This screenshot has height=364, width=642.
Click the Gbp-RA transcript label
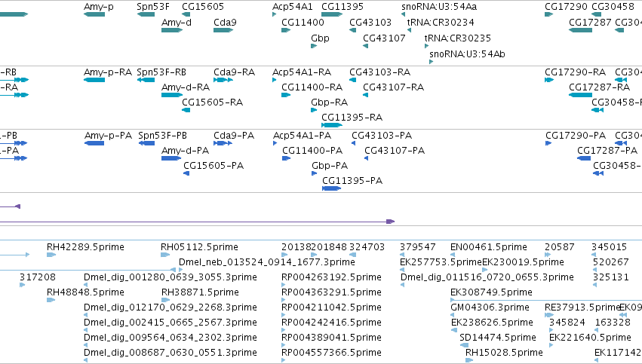[x=329, y=102]
